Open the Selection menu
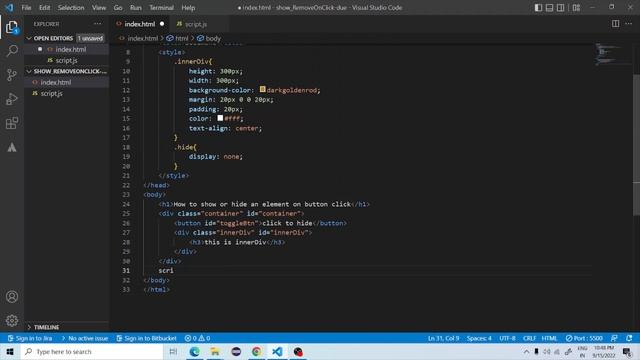 (x=71, y=7)
